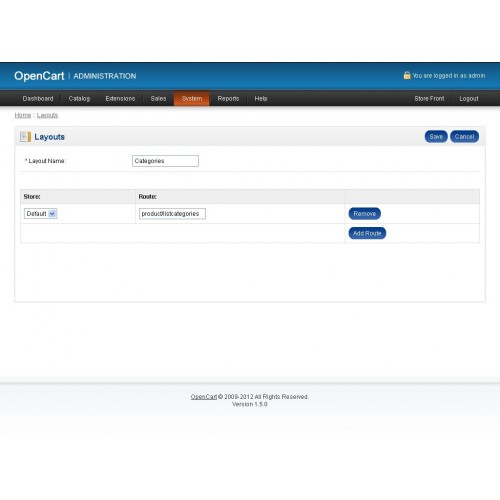
Task: Follow the Home breadcrumb link
Action: (23, 115)
